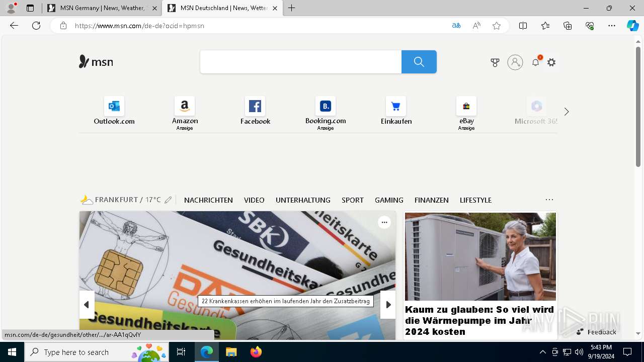Open browser profile icon in title bar
Screen dimensions: 644x362
[11, 8]
